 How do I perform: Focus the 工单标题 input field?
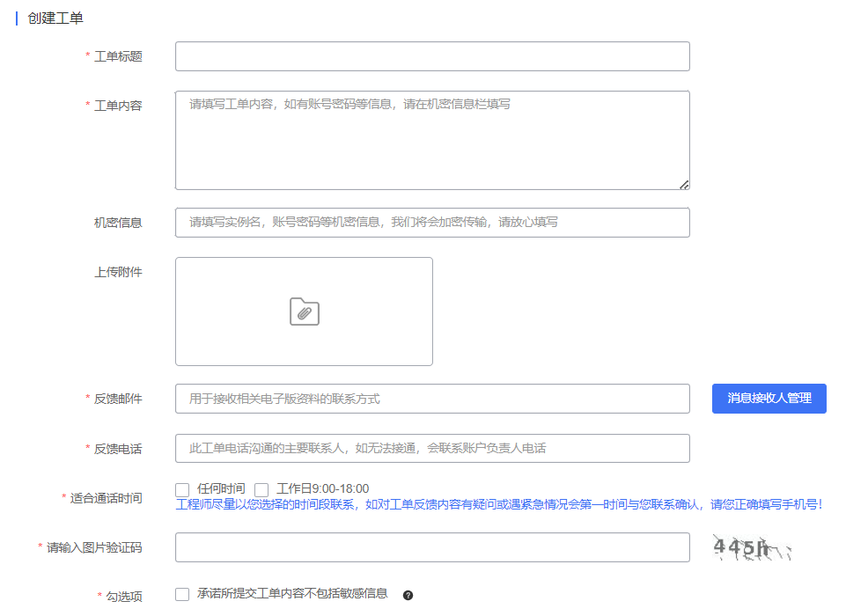click(431, 56)
